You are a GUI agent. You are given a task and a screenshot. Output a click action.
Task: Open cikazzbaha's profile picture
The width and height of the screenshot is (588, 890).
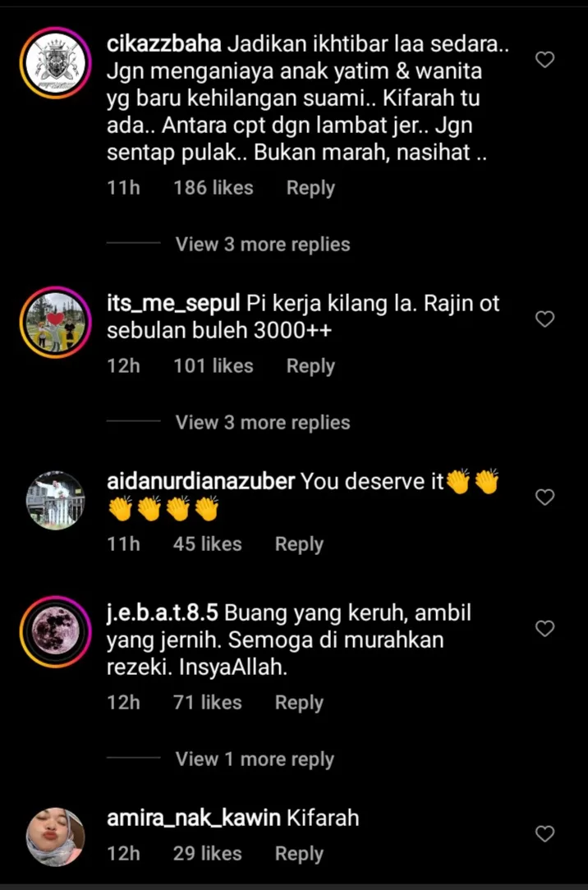pyautogui.click(x=56, y=63)
